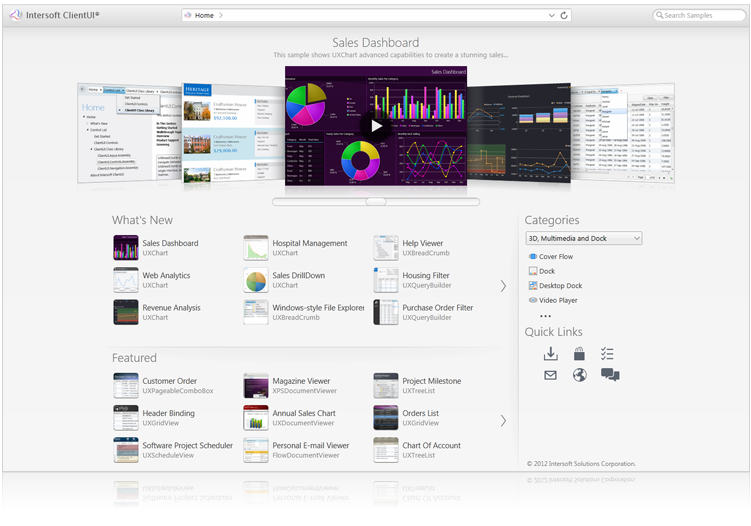
Task: Click the Home breadcrumb item
Action: [204, 15]
